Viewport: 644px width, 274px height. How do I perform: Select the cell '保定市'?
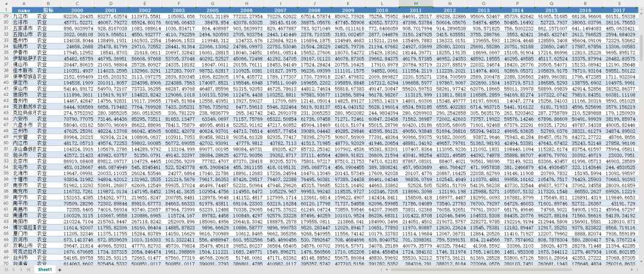24,82
